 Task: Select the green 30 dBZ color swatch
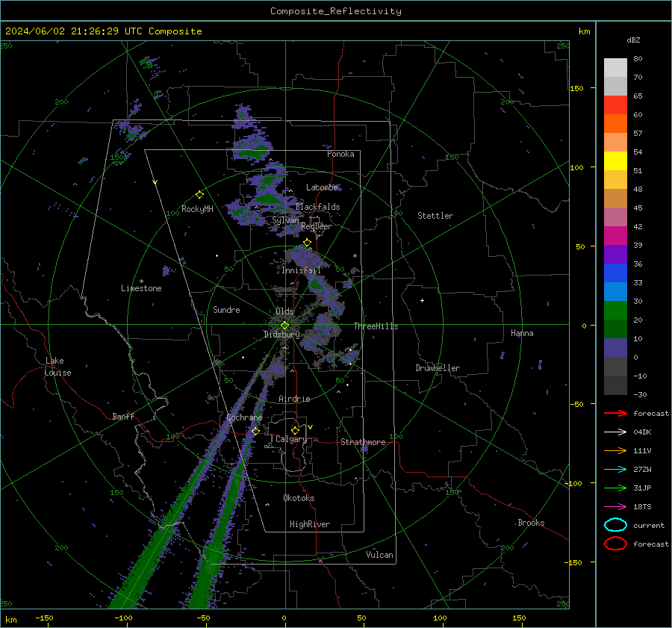click(615, 311)
